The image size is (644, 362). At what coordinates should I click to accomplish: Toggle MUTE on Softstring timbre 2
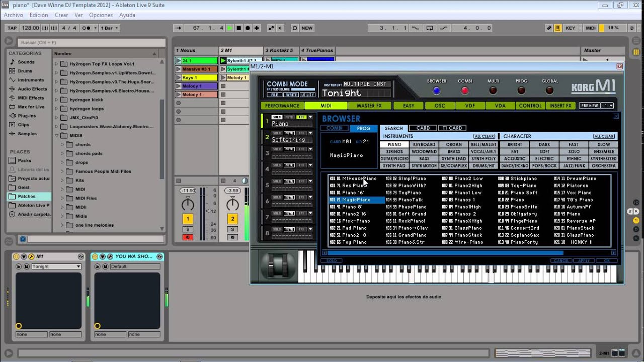(289, 133)
